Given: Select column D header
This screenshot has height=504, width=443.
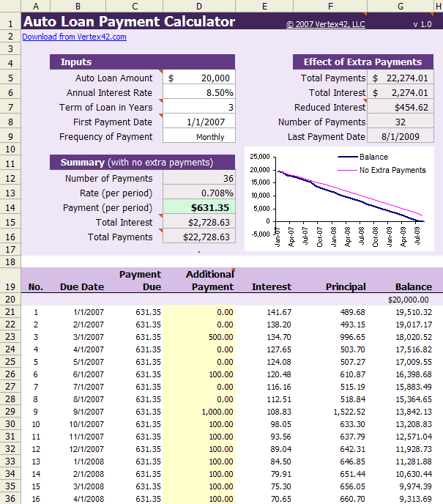Looking at the screenshot, I should [x=198, y=7].
